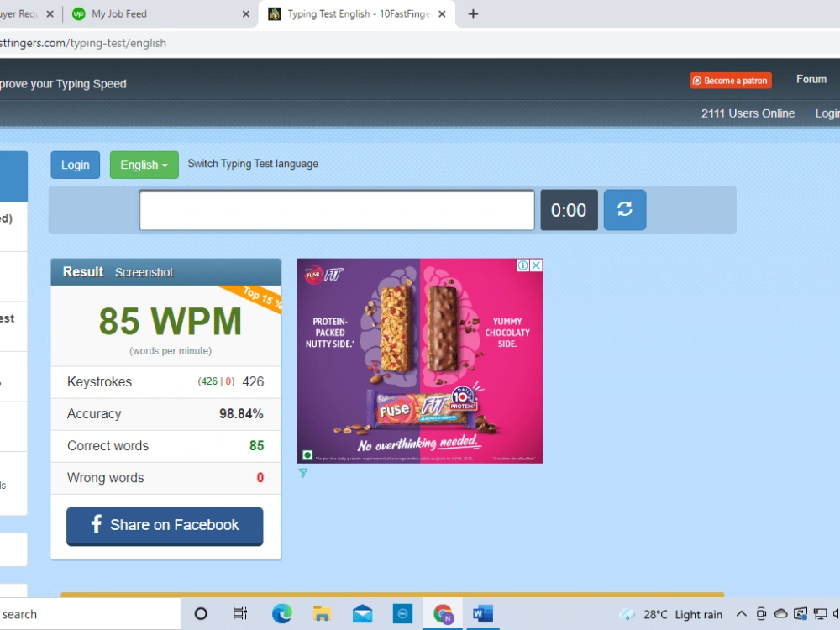
Task: Click the typing test input field
Action: pos(337,210)
